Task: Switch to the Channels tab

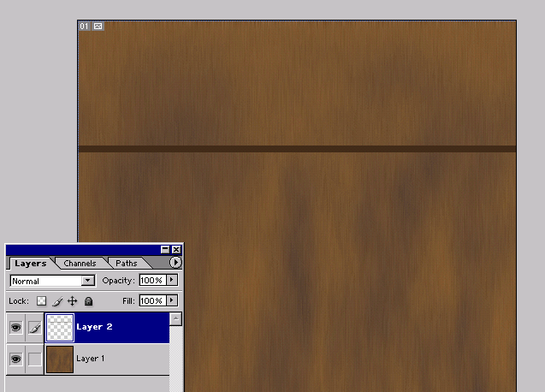Action: (80, 264)
